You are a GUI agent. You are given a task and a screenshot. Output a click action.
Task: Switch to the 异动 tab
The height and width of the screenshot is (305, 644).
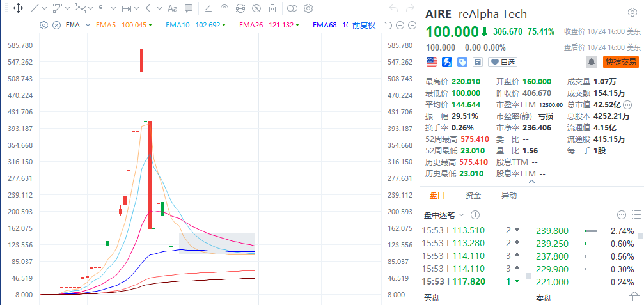509,196
